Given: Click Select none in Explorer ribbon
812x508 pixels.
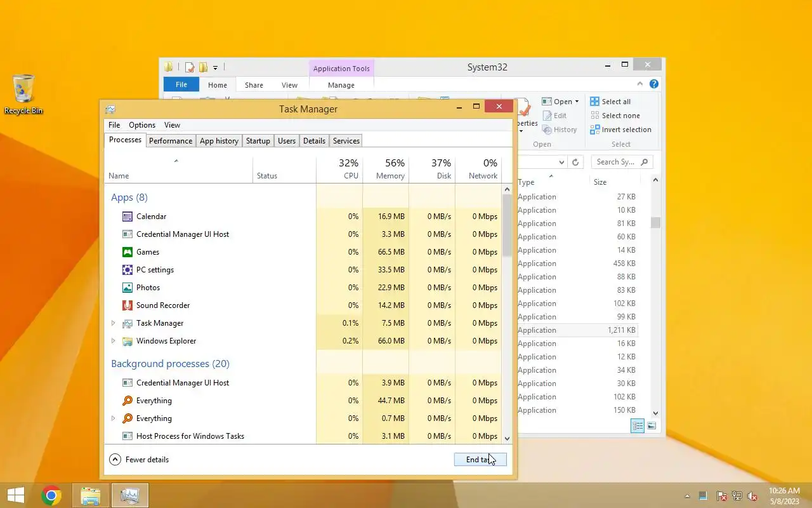Looking at the screenshot, I should [615, 116].
